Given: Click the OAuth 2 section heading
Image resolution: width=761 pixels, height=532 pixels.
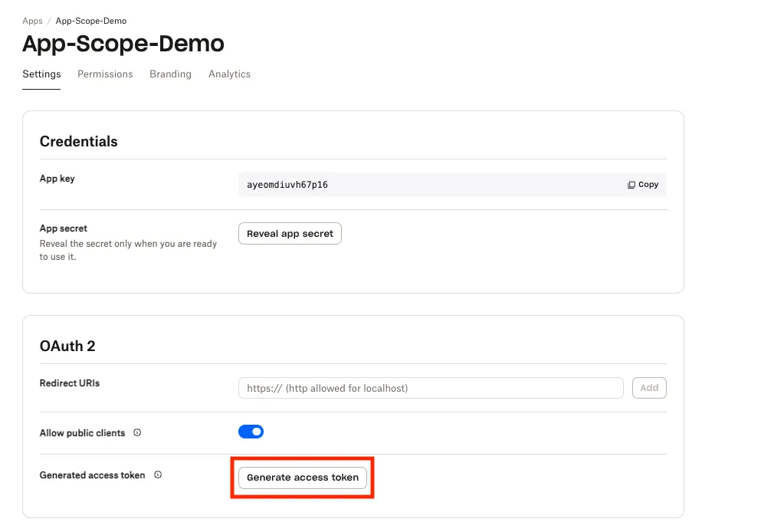Looking at the screenshot, I should (67, 346).
